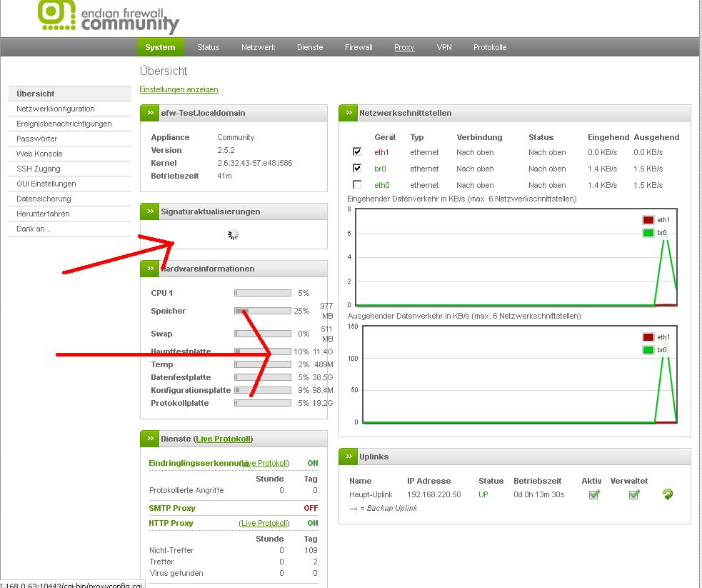Click the Swap usage bar

263,334
